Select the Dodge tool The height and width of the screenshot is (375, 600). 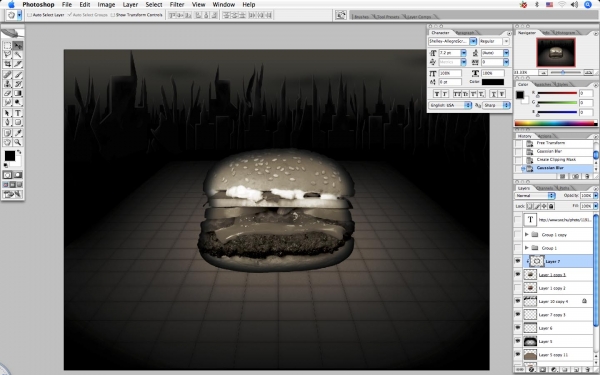pyautogui.click(x=18, y=102)
